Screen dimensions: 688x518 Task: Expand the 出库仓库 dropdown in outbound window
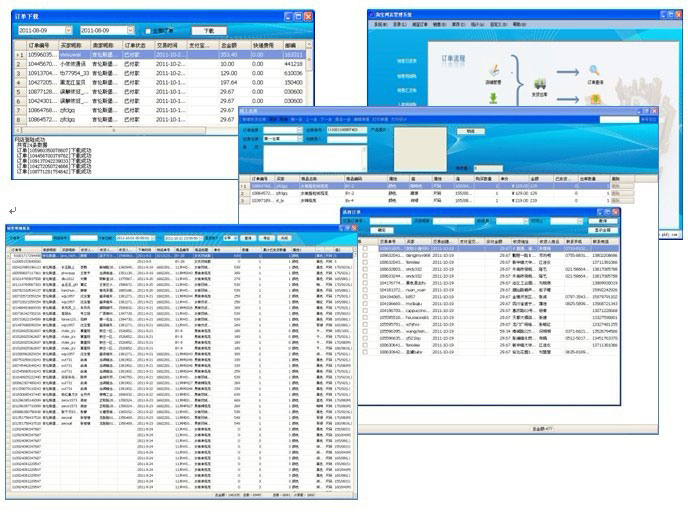pos(300,139)
